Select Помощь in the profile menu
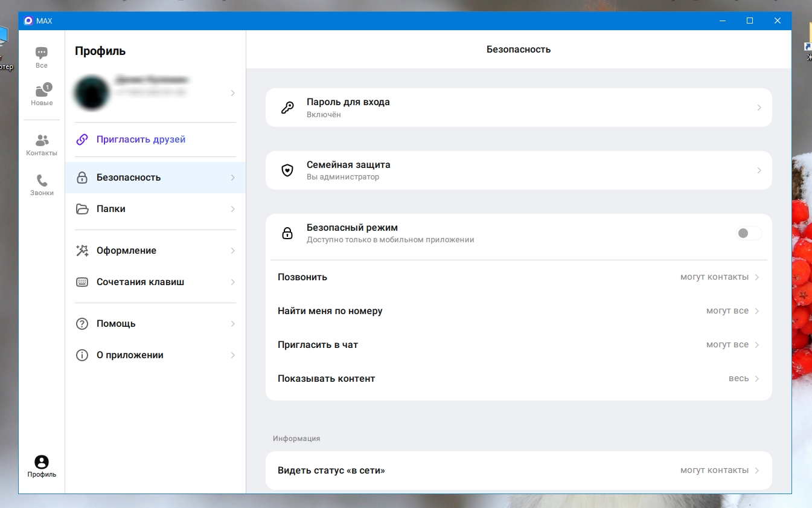Screen dimensions: 812x508 [155, 324]
